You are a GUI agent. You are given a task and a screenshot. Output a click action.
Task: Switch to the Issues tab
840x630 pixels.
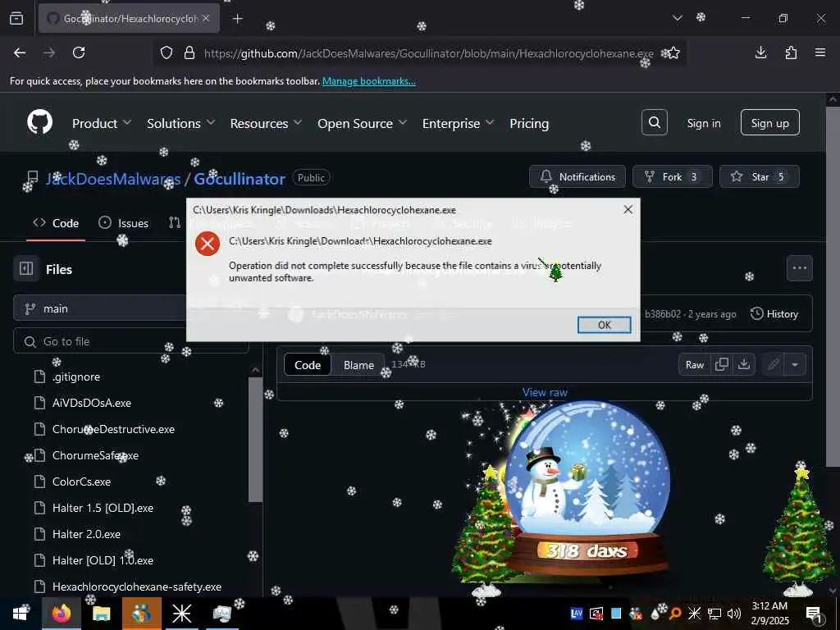(124, 223)
